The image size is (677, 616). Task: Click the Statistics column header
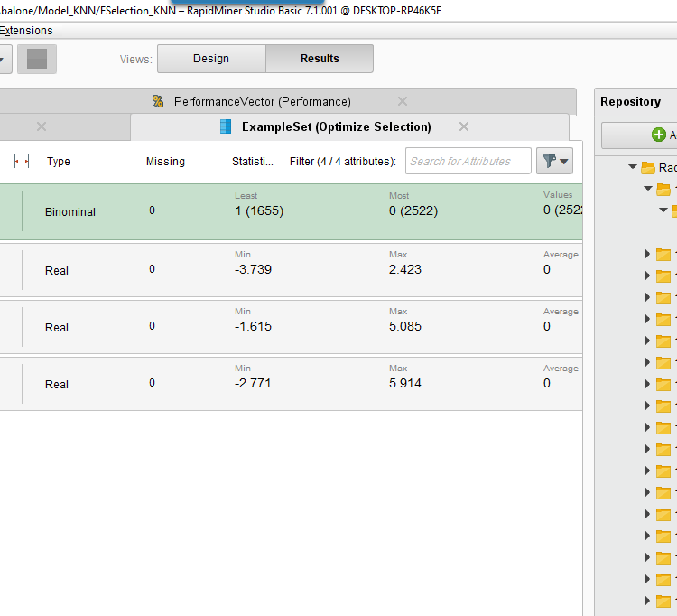(253, 161)
